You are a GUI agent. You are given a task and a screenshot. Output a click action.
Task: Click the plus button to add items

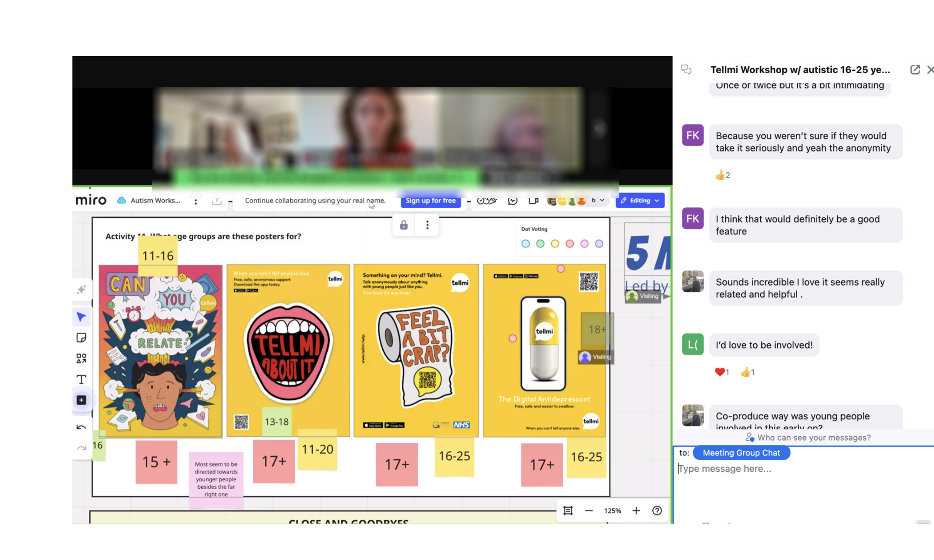coord(82,400)
